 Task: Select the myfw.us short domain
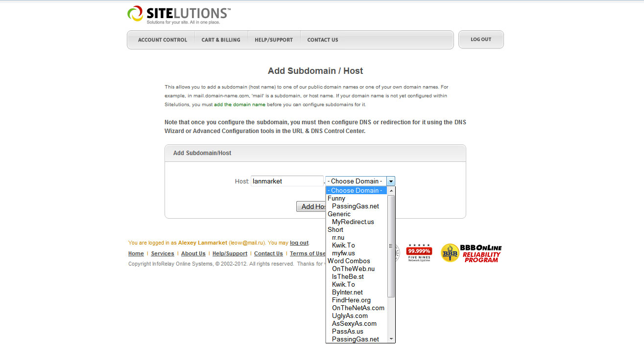343,253
